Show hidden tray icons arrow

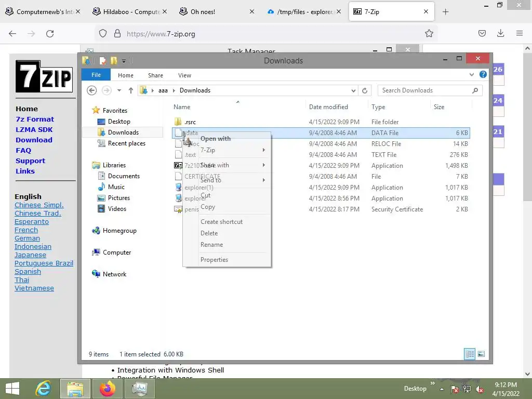442,389
